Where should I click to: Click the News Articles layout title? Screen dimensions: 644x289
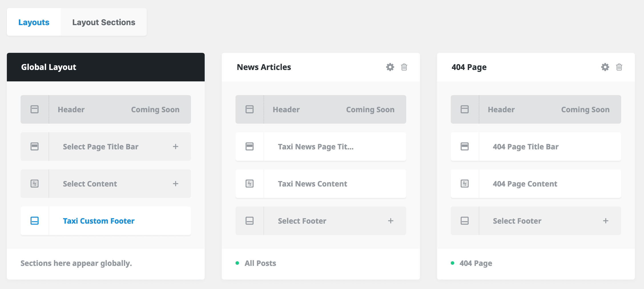click(x=264, y=67)
